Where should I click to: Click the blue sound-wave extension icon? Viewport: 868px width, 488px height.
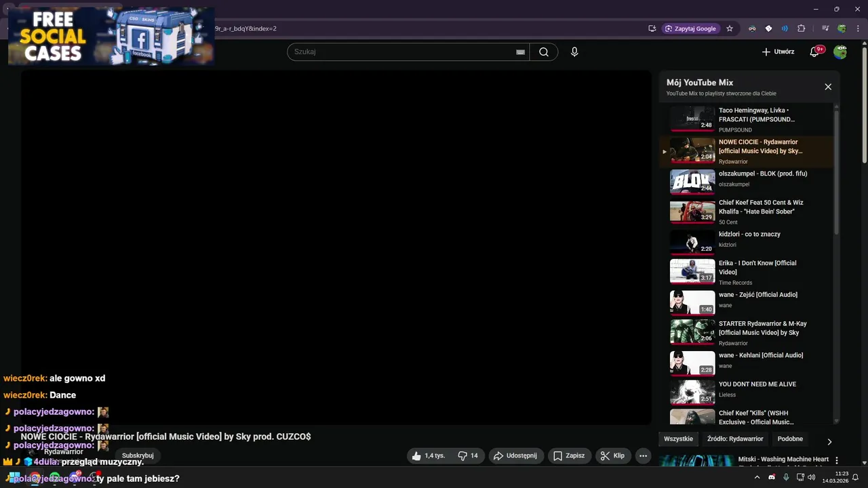785,28
